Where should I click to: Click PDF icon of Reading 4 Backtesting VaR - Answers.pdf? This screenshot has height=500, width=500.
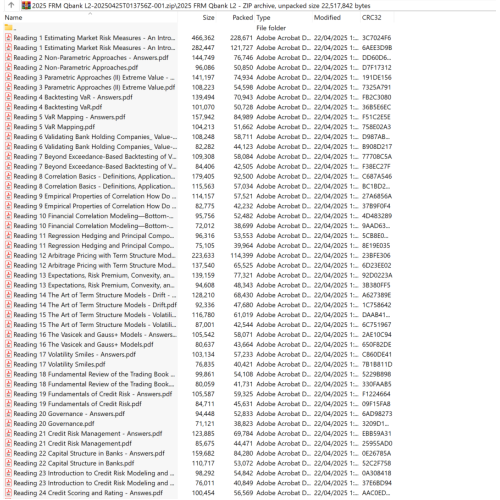tap(8, 97)
